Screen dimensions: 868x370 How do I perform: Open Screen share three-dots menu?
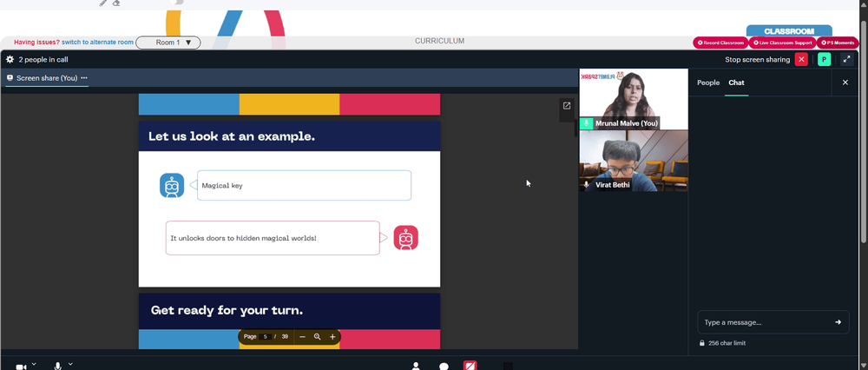[x=84, y=78]
